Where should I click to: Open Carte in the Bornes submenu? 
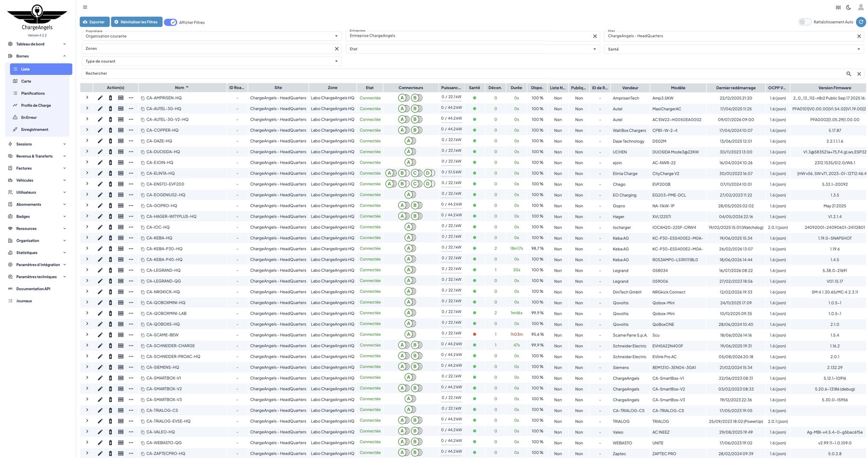(41, 81)
